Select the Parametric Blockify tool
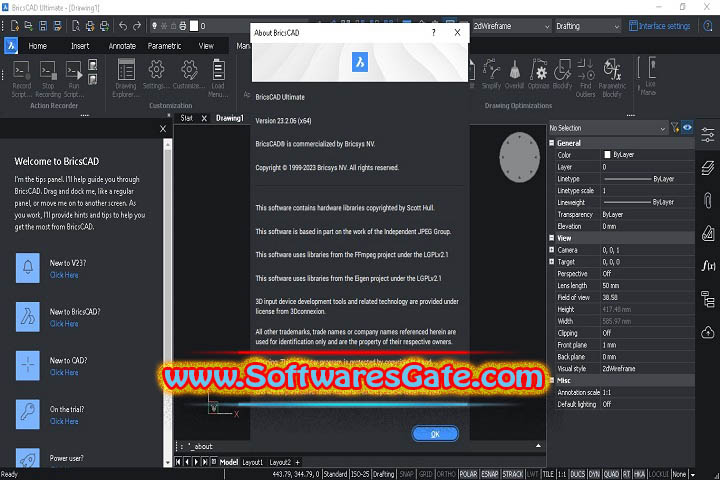Viewport: 720px width, 480px height. click(x=612, y=78)
